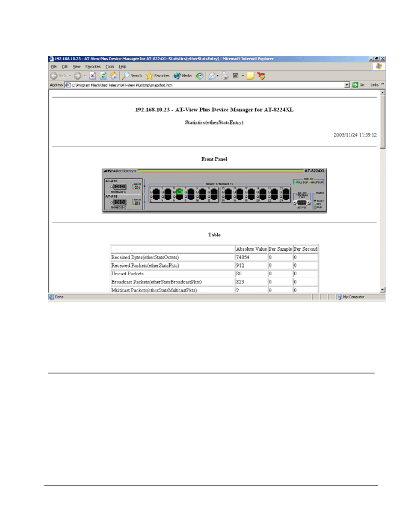The height and width of the screenshot is (532, 411).
Task: Open the Mail button dropdown arrow
Action: (218, 76)
